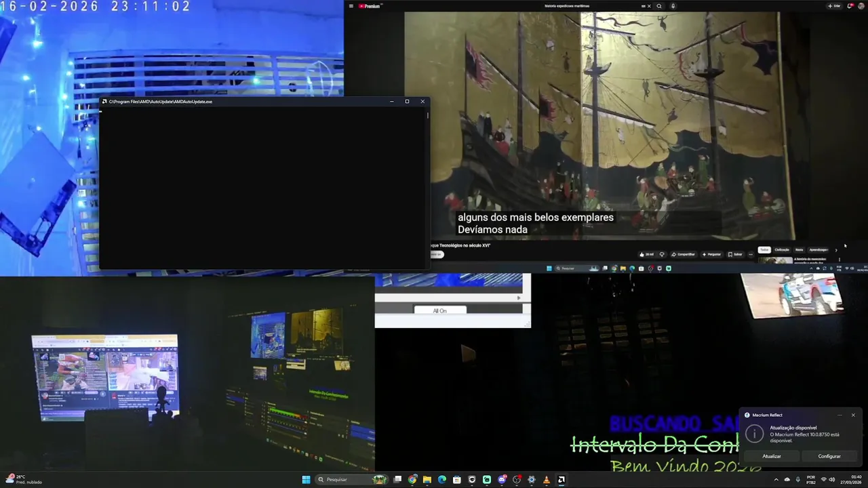Viewport: 868px width, 488px height.
Task: Open VLC media player from the taskbar
Action: [547, 480]
